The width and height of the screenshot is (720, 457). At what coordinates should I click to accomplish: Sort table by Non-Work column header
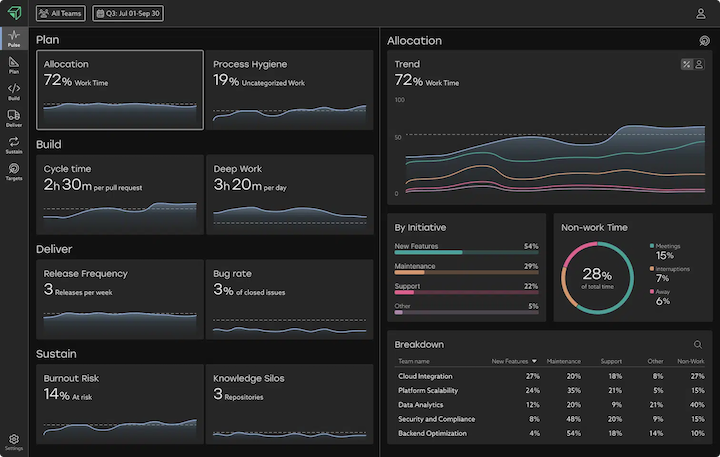click(x=690, y=361)
